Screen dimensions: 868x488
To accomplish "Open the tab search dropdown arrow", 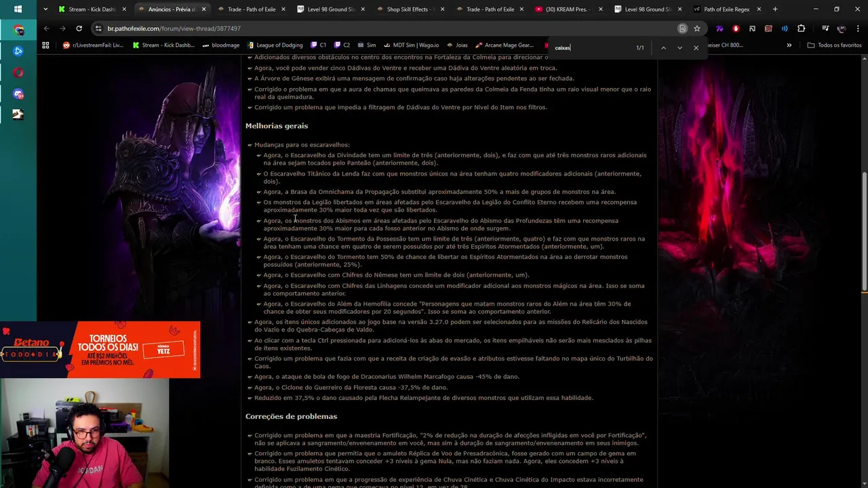I will [x=45, y=9].
